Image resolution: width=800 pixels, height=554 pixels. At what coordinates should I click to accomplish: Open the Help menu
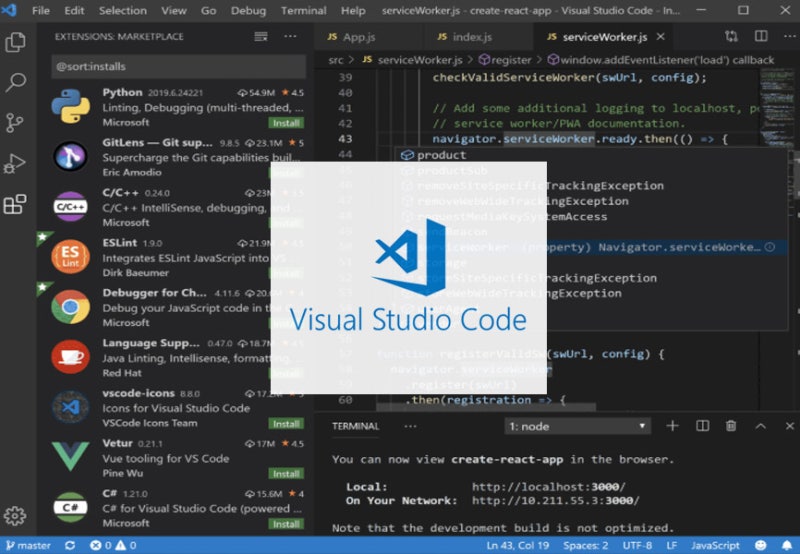(353, 10)
